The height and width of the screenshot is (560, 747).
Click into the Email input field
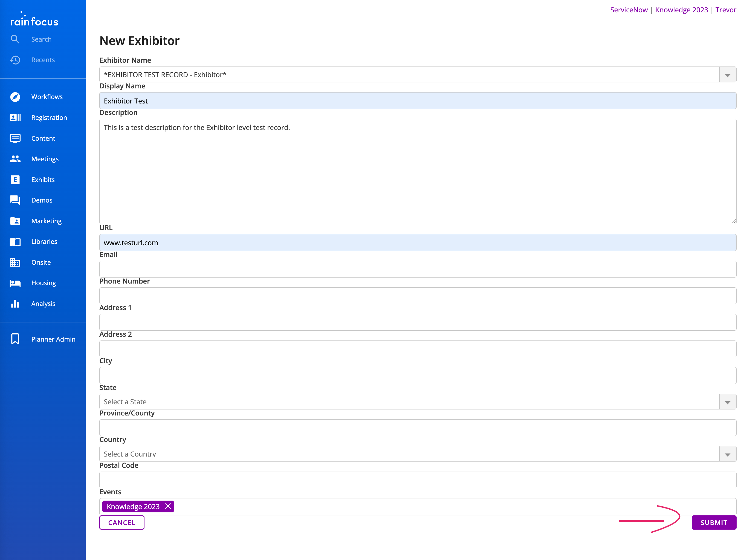click(417, 269)
